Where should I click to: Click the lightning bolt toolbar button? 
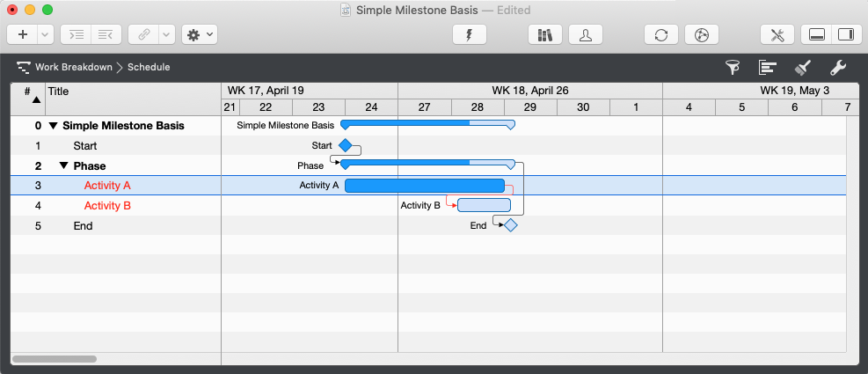point(470,34)
